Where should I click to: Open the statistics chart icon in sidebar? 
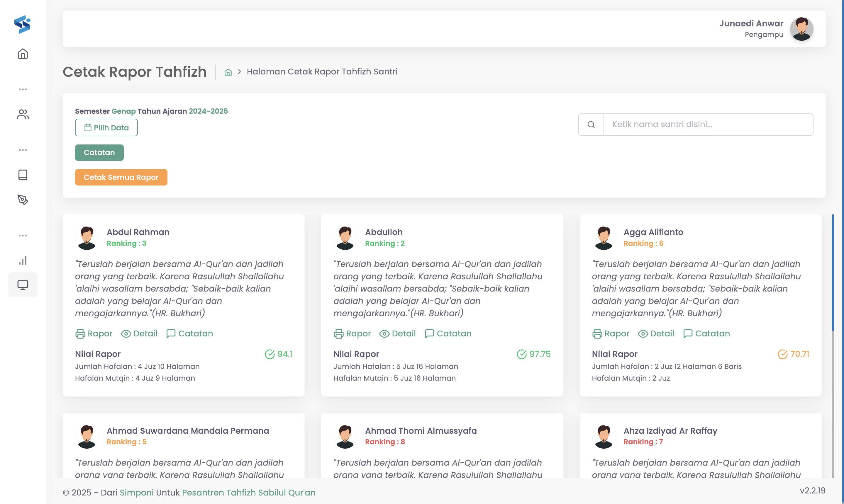point(22,260)
